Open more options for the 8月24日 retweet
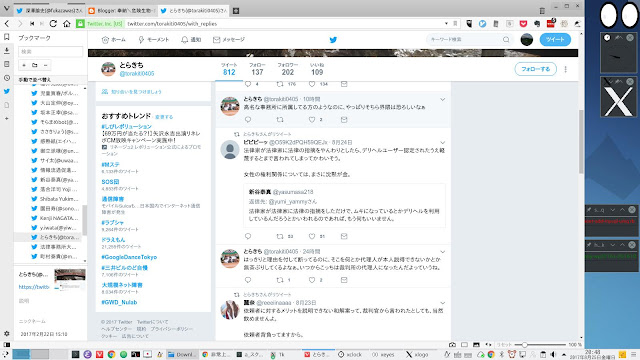This screenshot has height=360, width=640. (442, 142)
